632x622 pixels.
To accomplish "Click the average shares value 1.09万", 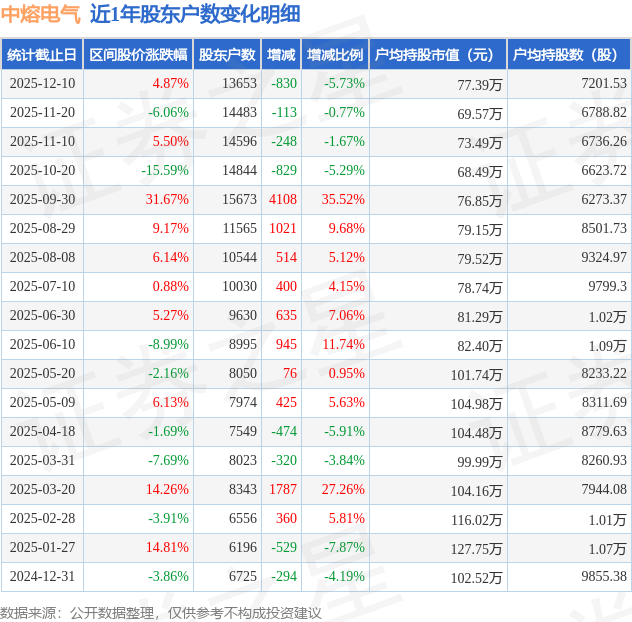I will (x=607, y=346).
